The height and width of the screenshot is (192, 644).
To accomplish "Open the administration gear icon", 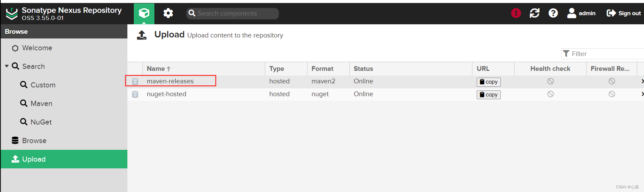I will [168, 13].
